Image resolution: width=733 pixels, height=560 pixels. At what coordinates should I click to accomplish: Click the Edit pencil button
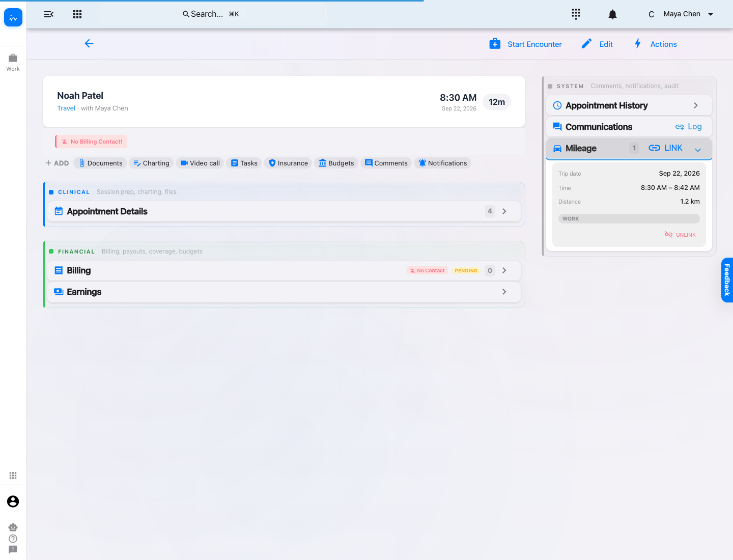[597, 44]
